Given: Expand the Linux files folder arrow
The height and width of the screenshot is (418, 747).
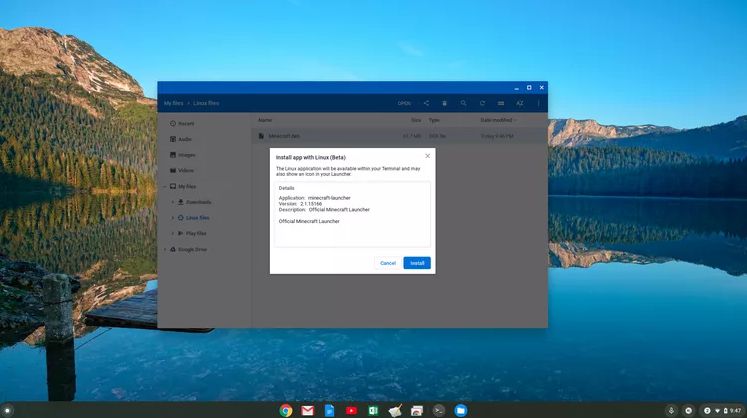Looking at the screenshot, I should (172, 218).
